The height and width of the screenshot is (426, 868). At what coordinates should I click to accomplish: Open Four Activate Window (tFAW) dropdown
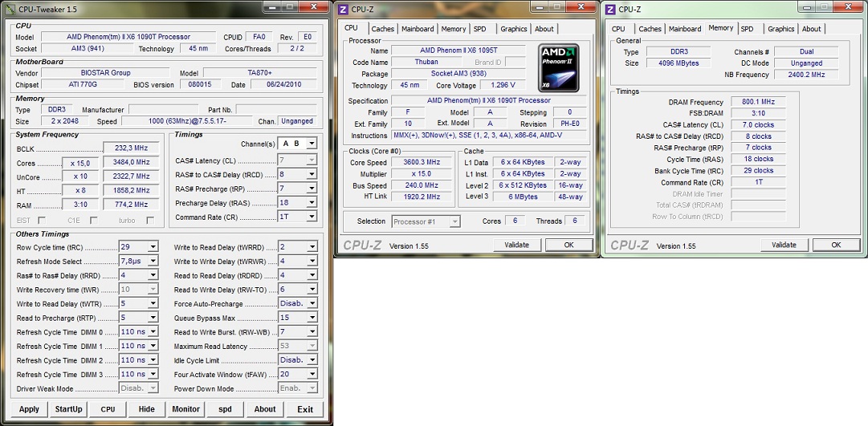coord(312,375)
